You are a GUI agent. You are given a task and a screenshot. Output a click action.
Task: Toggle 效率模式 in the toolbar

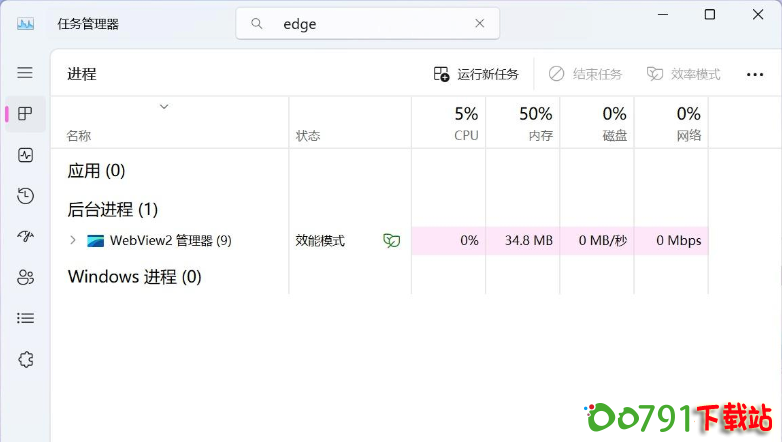[x=683, y=74]
